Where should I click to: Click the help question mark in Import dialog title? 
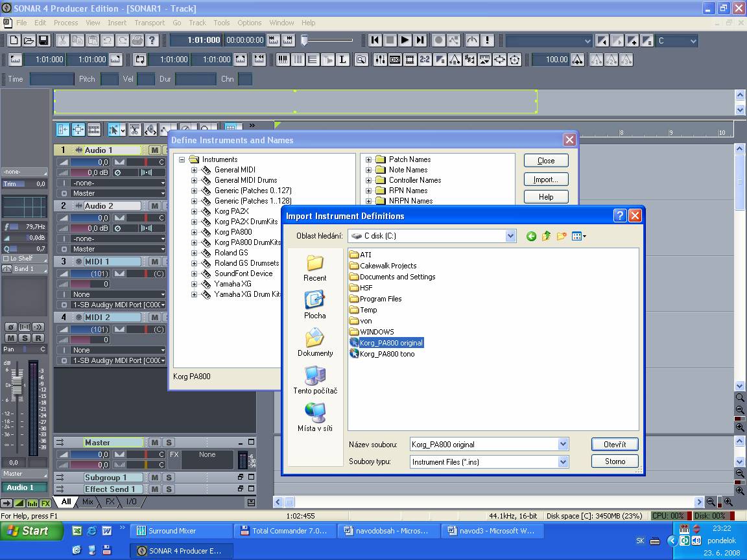tap(619, 216)
